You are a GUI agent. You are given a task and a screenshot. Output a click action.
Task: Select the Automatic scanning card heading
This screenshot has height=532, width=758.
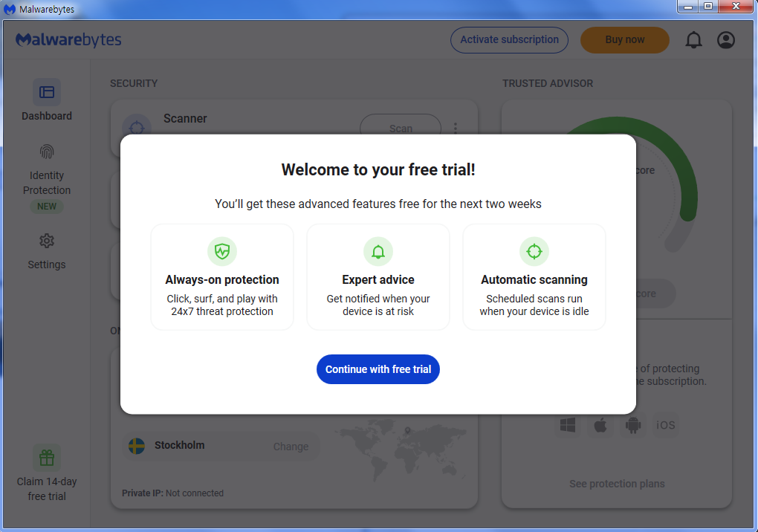coord(534,280)
